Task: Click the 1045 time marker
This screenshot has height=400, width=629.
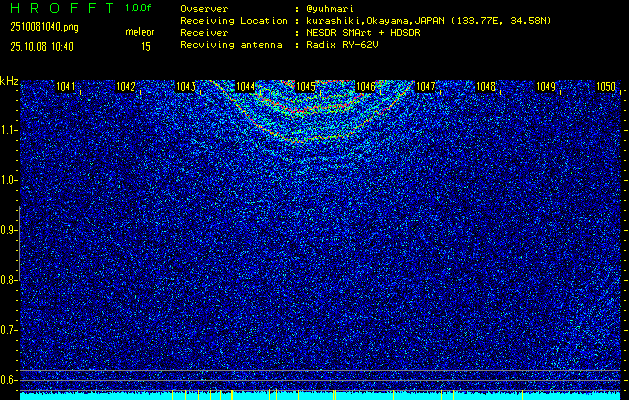Action: click(307, 87)
